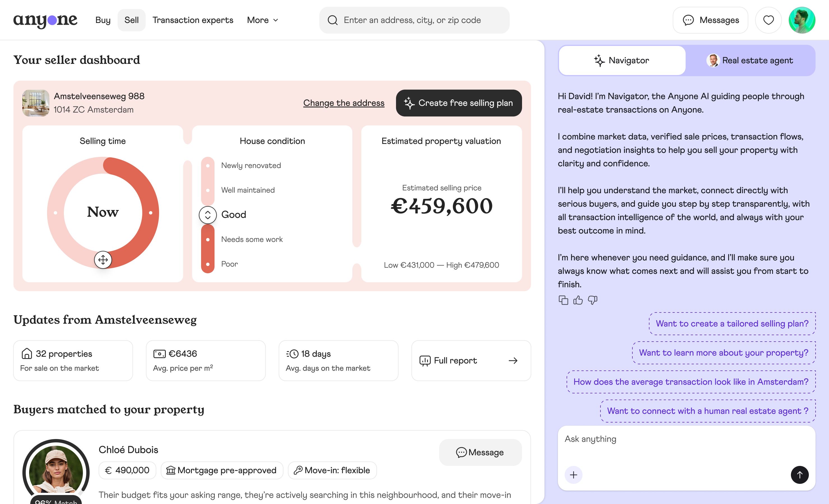Screen dimensions: 829x504
Task: Open the Full report card
Action: pos(471,361)
